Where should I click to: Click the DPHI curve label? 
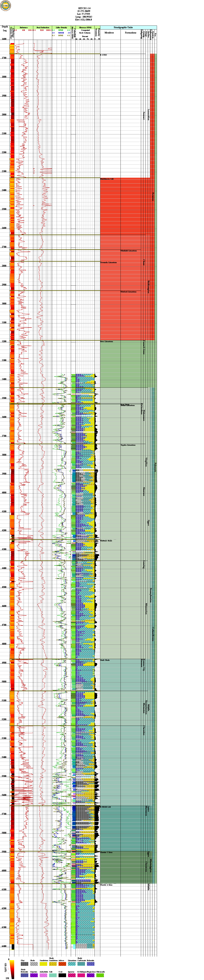tap(61, 36)
